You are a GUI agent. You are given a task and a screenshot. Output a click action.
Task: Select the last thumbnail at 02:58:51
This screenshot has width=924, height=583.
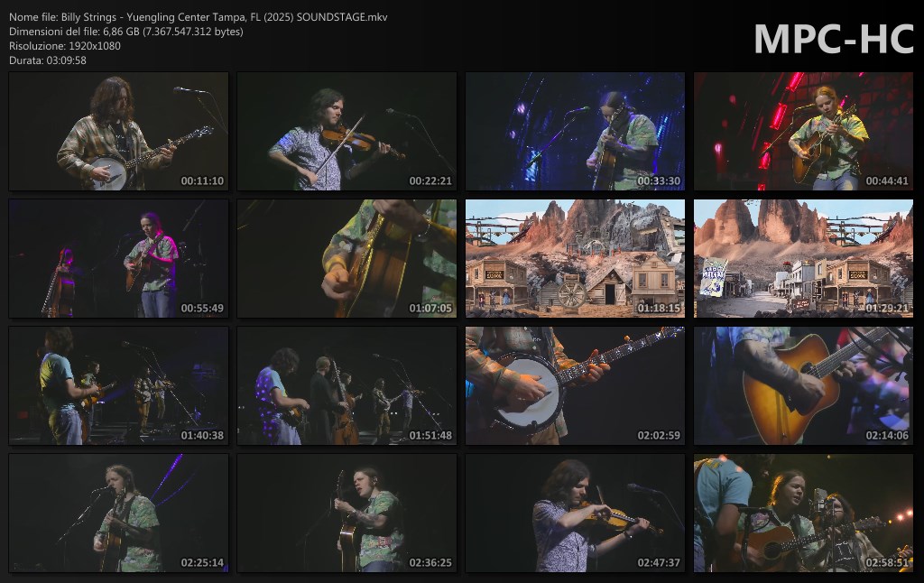803,514
